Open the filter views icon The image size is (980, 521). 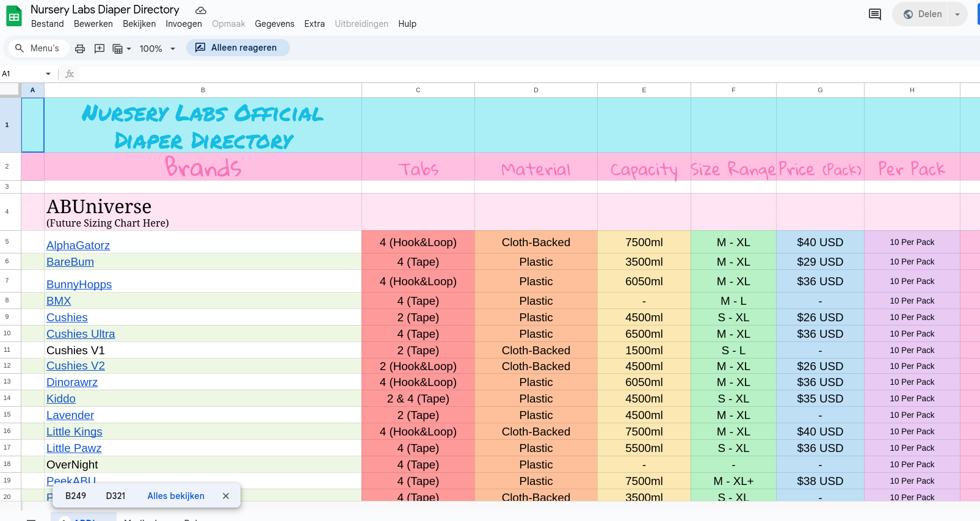tap(121, 49)
